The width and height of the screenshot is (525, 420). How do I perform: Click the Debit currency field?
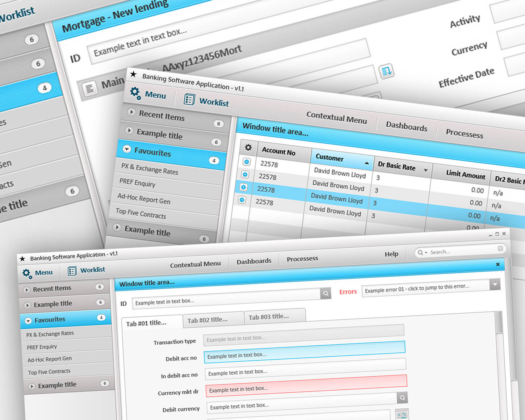coord(302,403)
